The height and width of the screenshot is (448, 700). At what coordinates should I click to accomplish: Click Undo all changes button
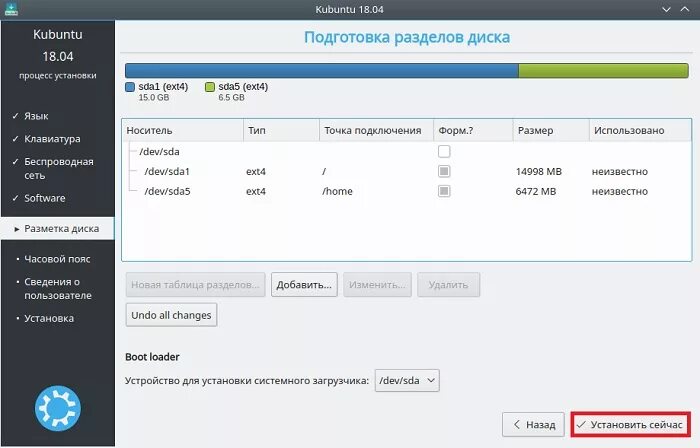(x=171, y=315)
